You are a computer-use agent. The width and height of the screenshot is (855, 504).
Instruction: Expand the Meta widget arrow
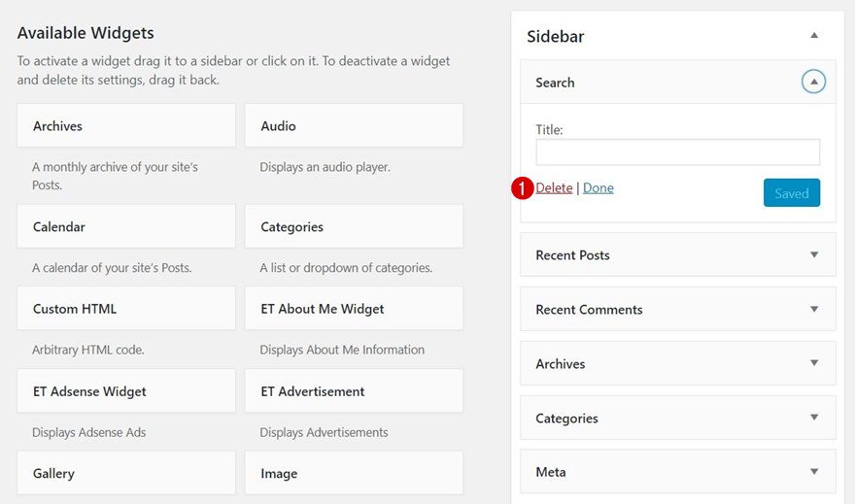(x=814, y=472)
